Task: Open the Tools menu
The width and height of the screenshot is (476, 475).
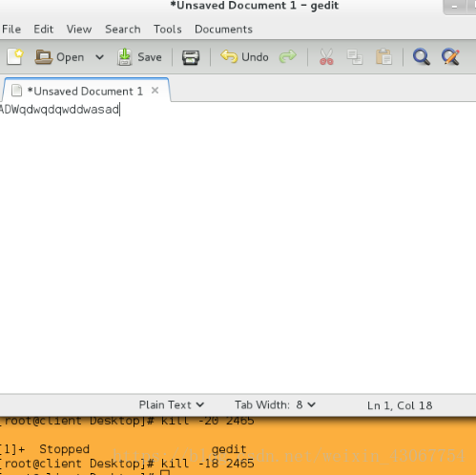Action: [168, 30]
